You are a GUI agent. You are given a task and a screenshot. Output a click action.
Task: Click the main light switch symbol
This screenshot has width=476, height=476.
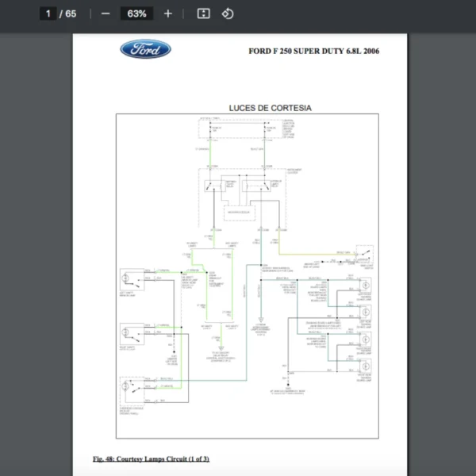click(x=364, y=255)
